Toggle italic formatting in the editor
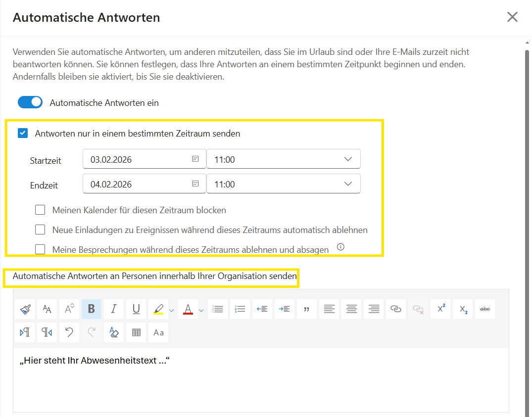This screenshot has width=532, height=417. pos(114,309)
